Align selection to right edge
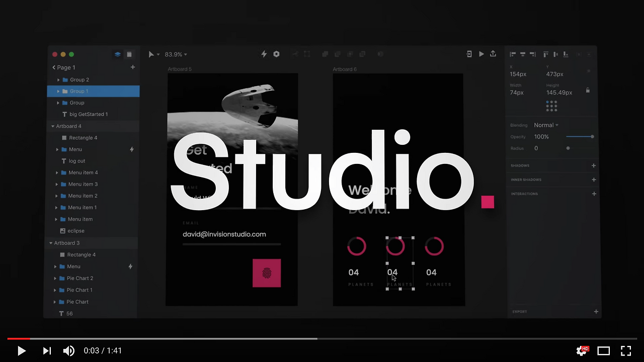This screenshot has width=644, height=362. [532, 54]
